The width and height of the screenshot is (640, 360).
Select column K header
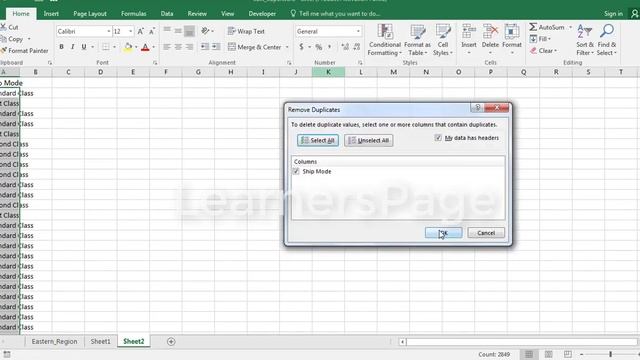(328, 72)
